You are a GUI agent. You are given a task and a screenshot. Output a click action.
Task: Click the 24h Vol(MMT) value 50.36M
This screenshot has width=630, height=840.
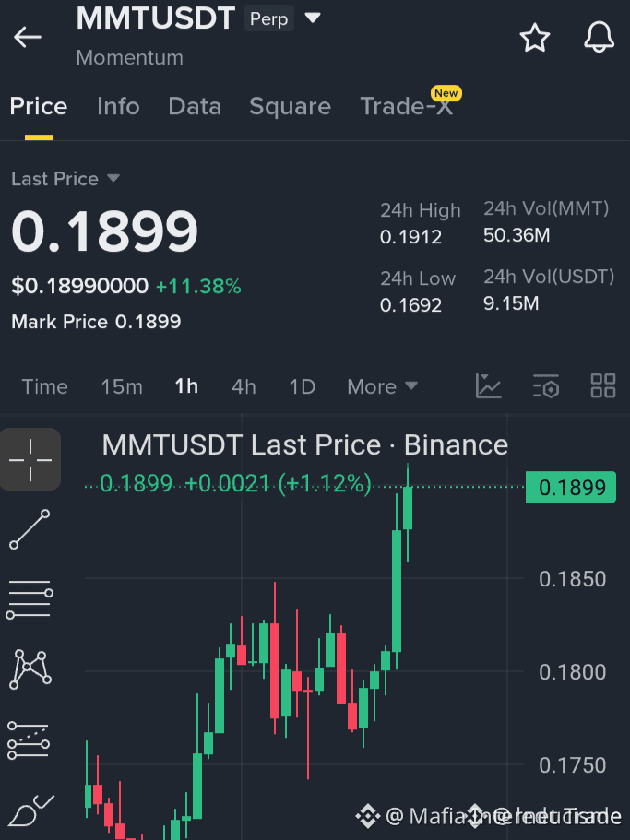[517, 235]
